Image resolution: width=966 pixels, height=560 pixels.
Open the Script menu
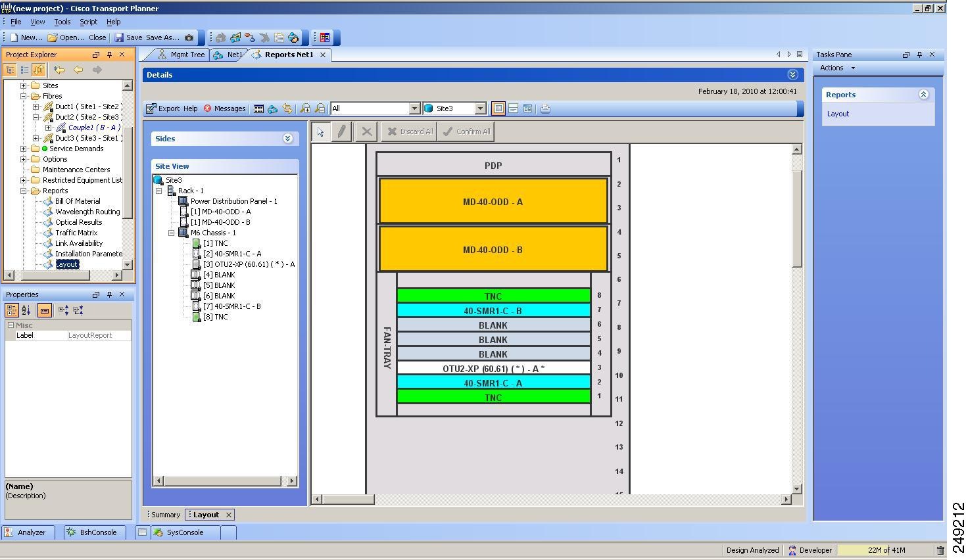pyautogui.click(x=88, y=22)
